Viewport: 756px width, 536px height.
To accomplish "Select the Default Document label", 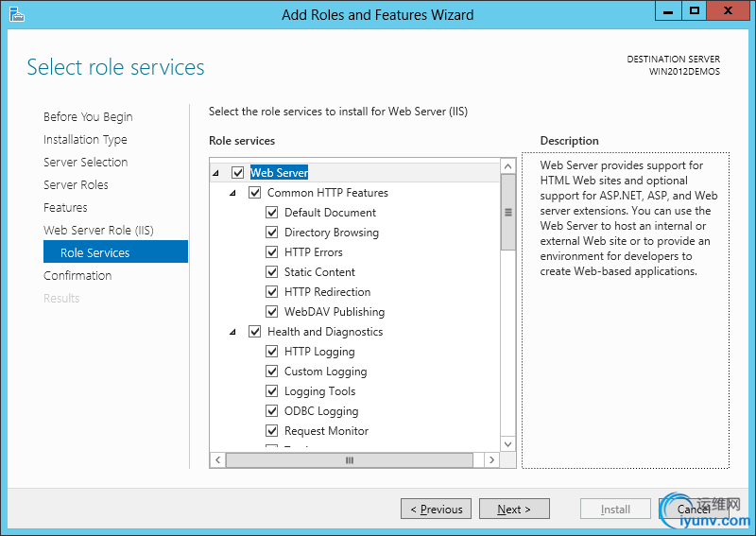I will (330, 213).
